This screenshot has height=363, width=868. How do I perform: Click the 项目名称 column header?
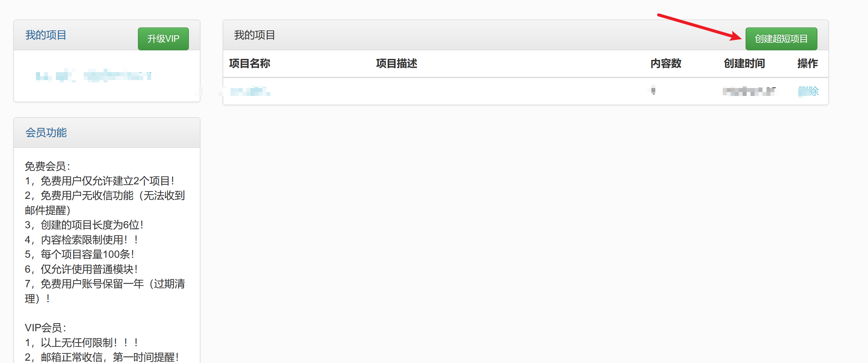click(249, 63)
